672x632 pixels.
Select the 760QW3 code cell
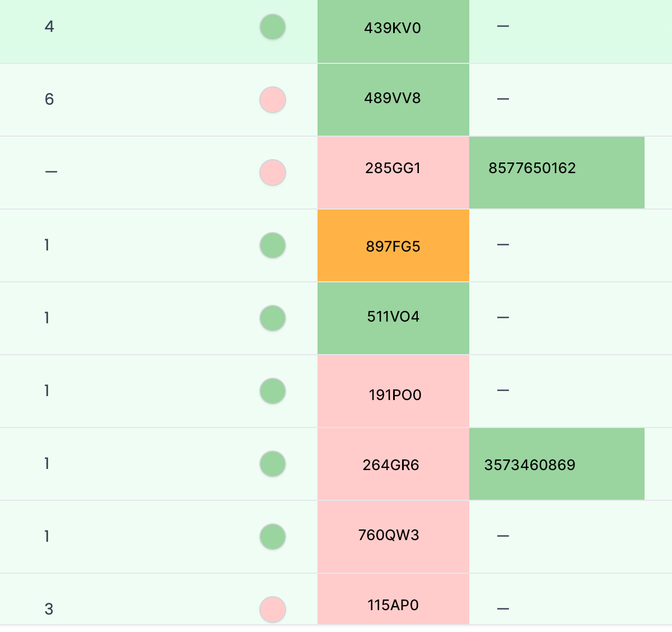[x=393, y=537]
